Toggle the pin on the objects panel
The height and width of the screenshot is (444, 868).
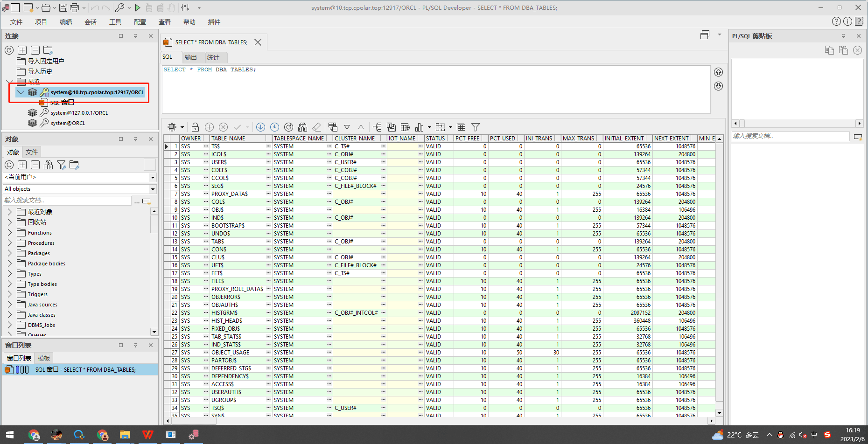tap(135, 139)
